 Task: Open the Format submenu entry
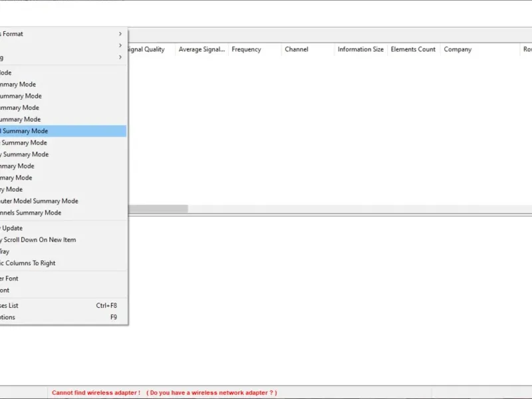pyautogui.click(x=63, y=34)
